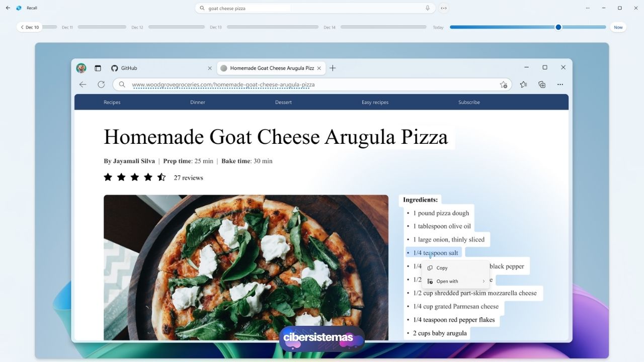Activate the microphone voice search icon
The image size is (644, 362).
pyautogui.click(x=428, y=8)
